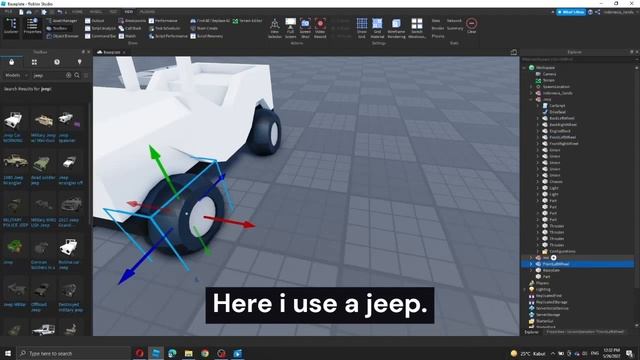Open the Call Stack window
Viewport: 640px width, 360px height.
pos(130,28)
